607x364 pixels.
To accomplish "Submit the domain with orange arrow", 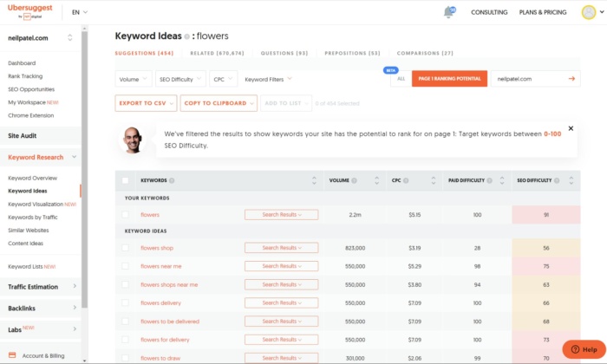I will [571, 79].
